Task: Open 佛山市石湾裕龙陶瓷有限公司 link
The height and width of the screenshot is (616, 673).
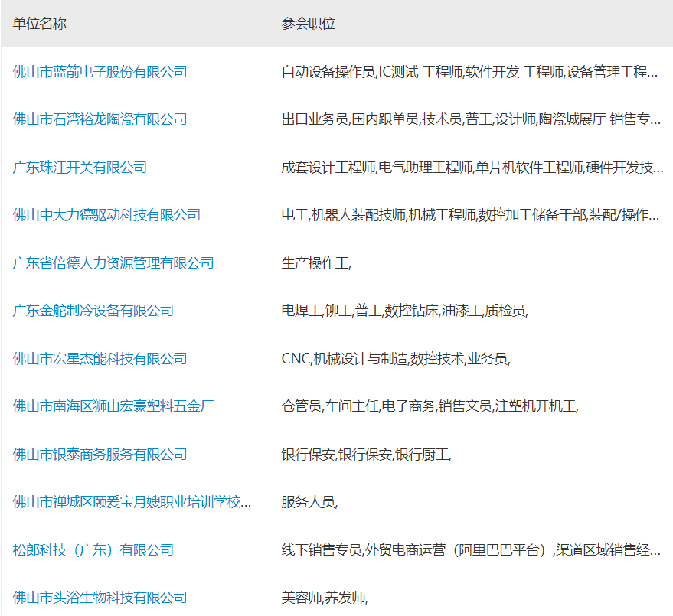Action: 100,119
